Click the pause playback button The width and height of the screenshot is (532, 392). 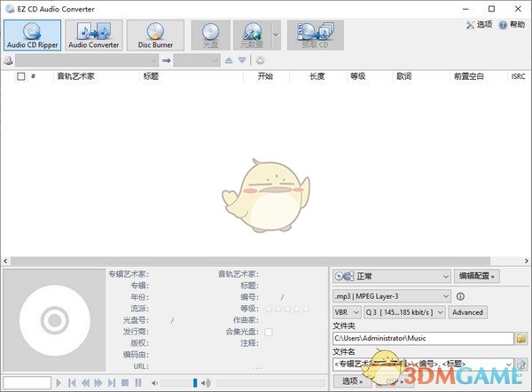tap(138, 383)
